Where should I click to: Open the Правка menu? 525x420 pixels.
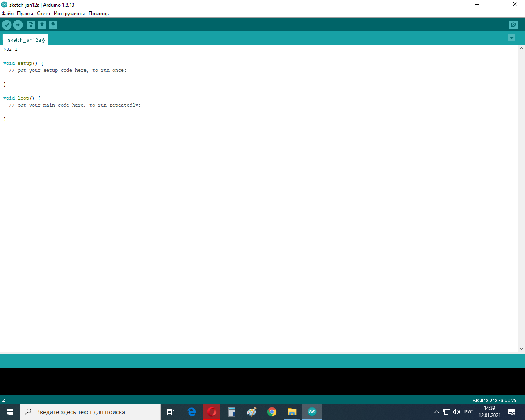[25, 14]
